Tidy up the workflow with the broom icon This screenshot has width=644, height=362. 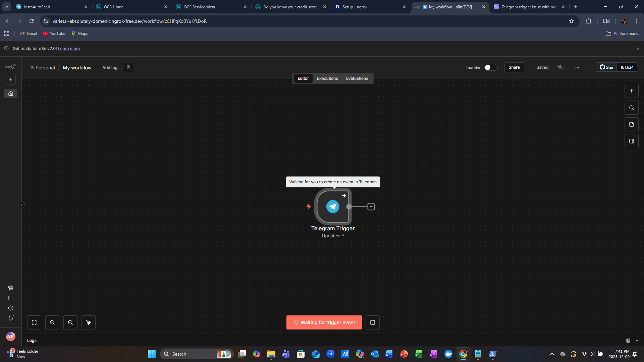pyautogui.click(x=88, y=322)
